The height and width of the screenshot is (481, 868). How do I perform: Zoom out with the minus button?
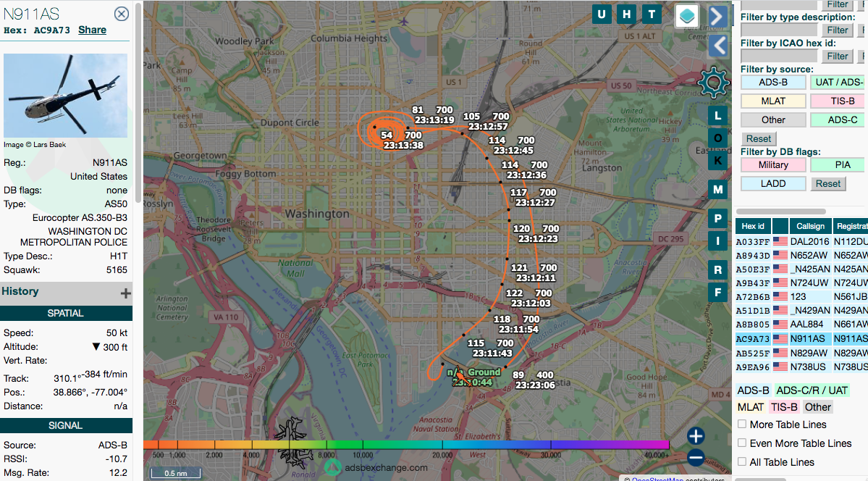[696, 458]
